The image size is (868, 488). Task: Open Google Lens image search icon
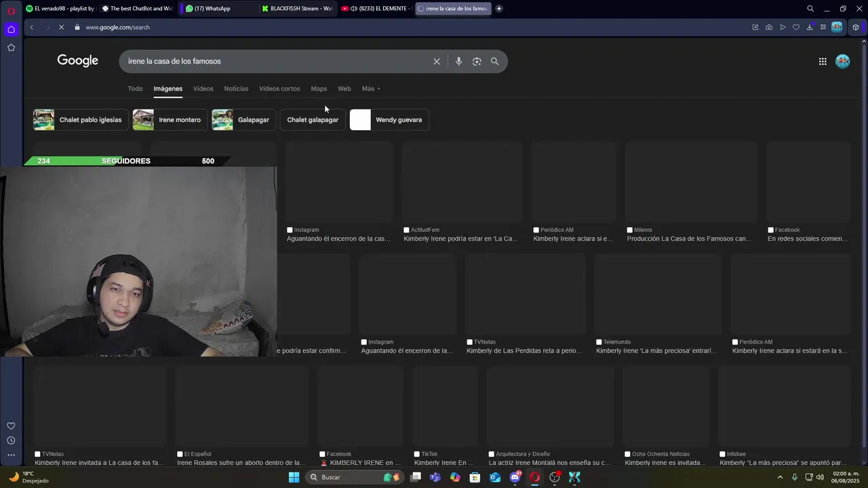click(477, 61)
